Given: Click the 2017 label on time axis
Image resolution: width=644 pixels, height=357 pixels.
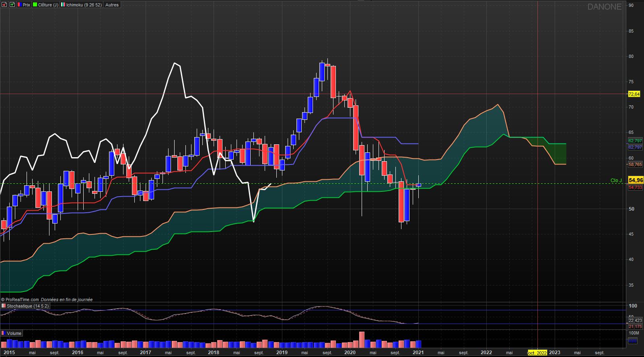Looking at the screenshot, I should point(146,353).
